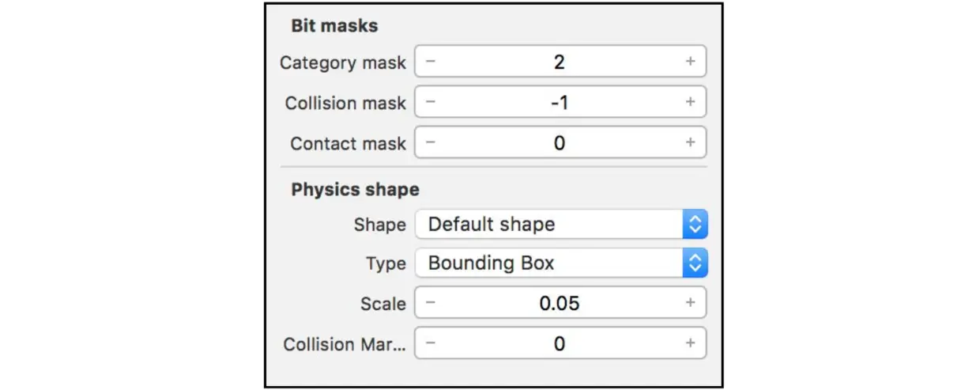Image resolution: width=980 pixels, height=390 pixels.
Task: Increase the Collision Margin value
Action: point(690,343)
